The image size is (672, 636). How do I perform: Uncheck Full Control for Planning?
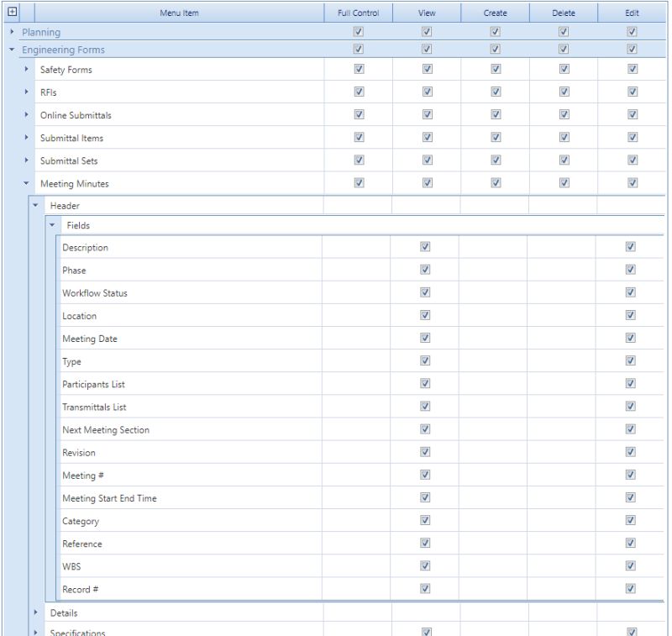[x=359, y=32]
